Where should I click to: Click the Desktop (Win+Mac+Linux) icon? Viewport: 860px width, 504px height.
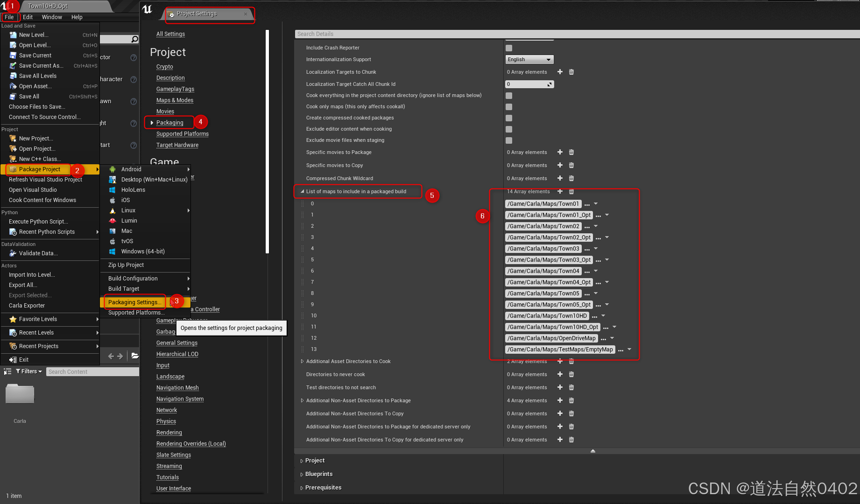[113, 180]
